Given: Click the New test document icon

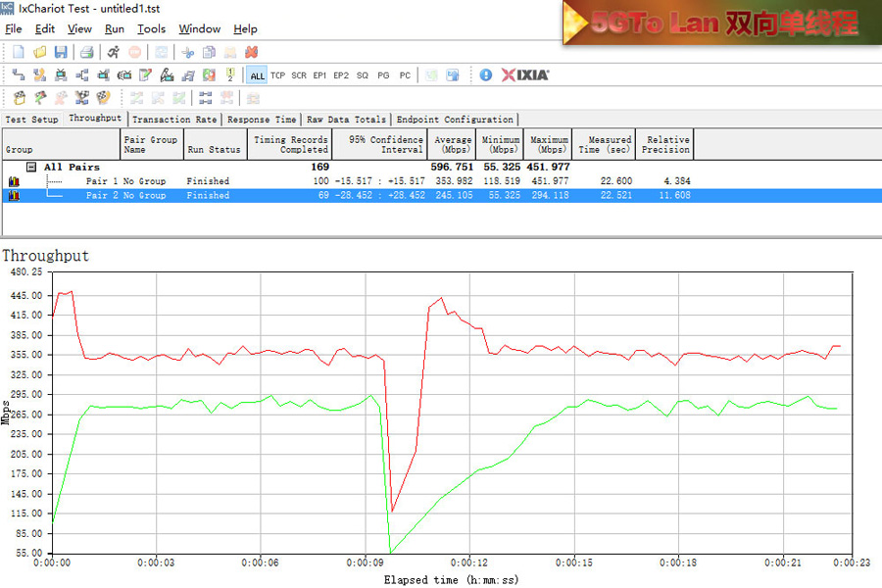Looking at the screenshot, I should pos(18,52).
